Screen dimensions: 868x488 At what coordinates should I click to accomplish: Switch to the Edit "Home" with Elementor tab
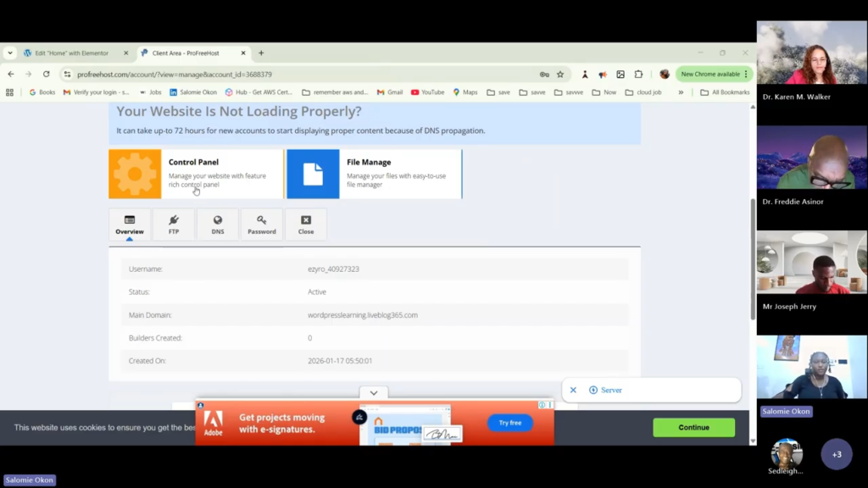pyautogui.click(x=72, y=53)
